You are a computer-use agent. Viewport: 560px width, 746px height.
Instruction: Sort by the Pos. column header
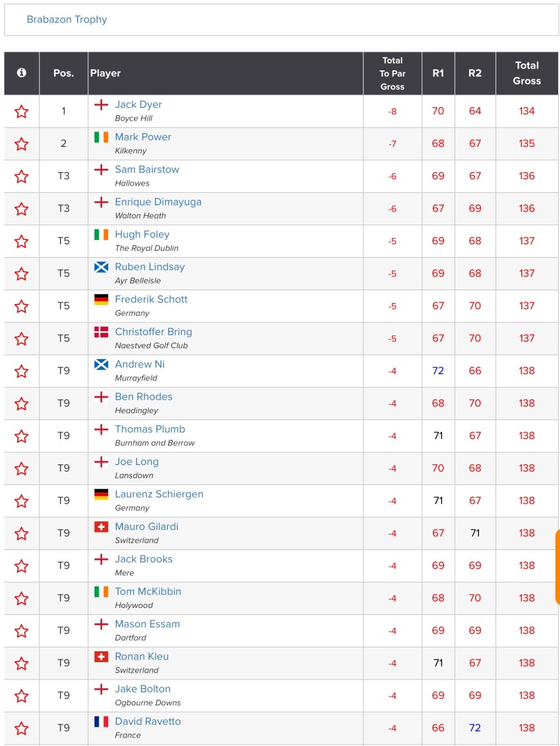[63, 74]
